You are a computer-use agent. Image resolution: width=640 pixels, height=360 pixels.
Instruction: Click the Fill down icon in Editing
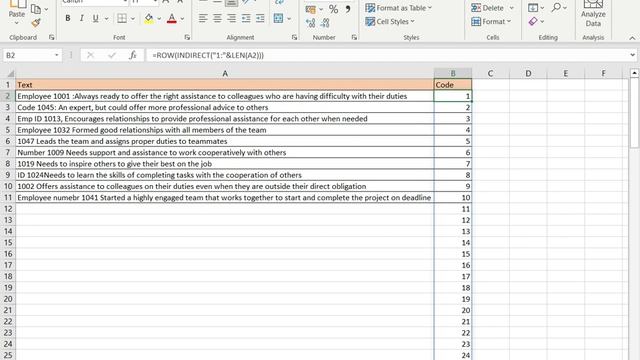(533, 8)
